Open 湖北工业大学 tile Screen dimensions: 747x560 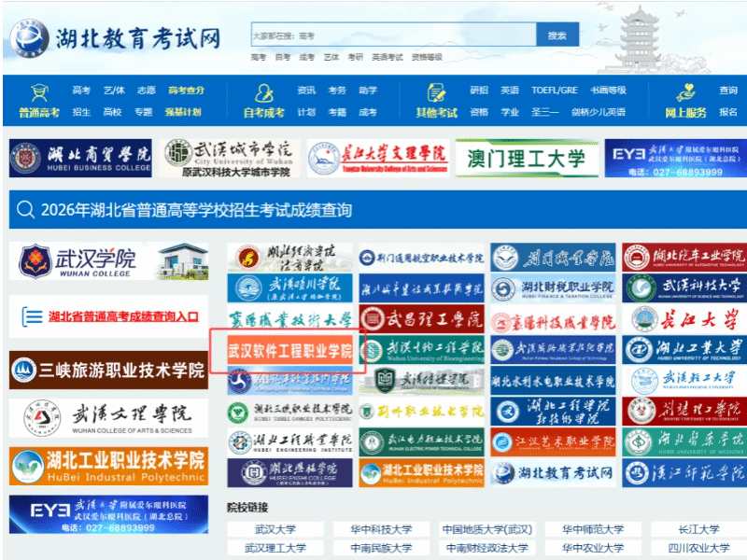point(684,350)
